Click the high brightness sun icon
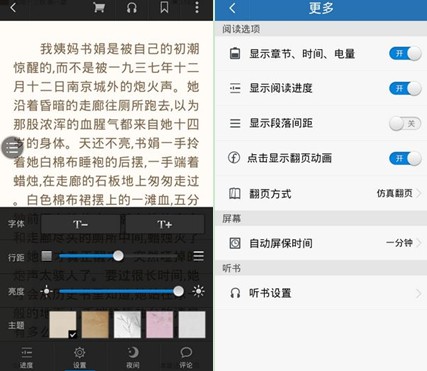427x371 pixels. 198,291
